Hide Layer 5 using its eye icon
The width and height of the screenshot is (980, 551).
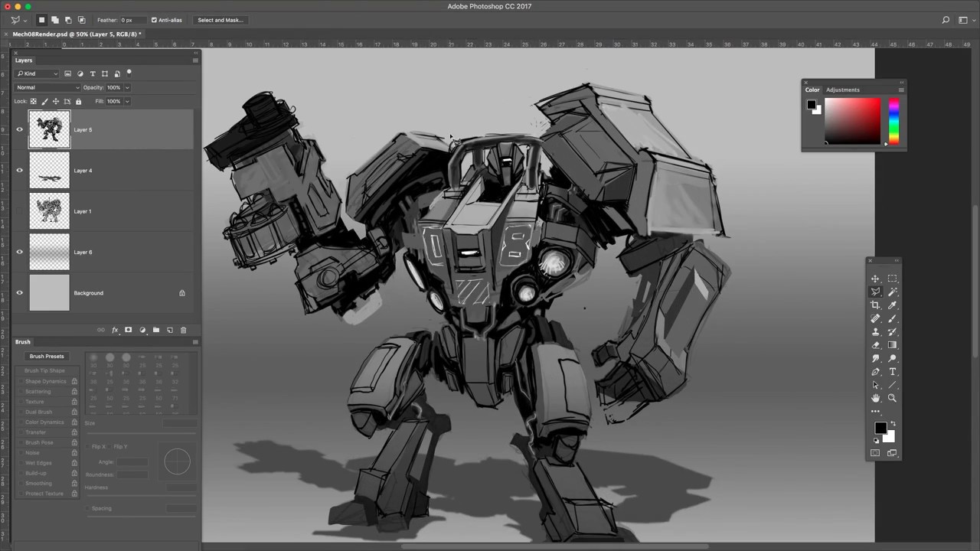20,129
